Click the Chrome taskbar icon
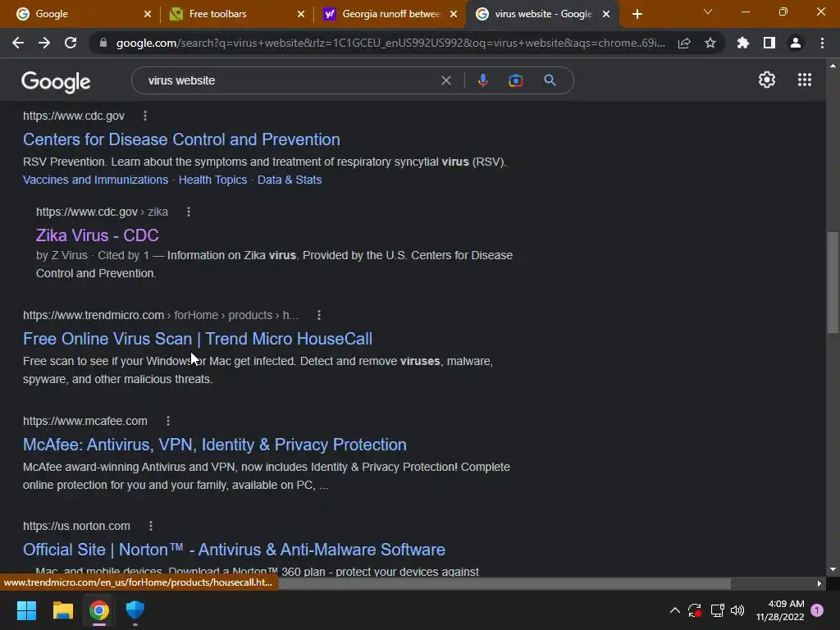 point(99,610)
